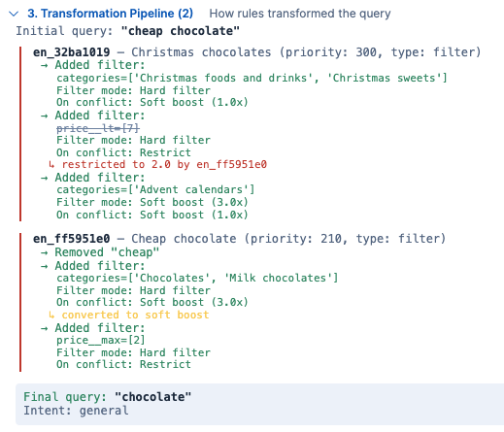Select the 'How rules transformed the query' subtitle
This screenshot has height=432, width=504.
click(300, 14)
